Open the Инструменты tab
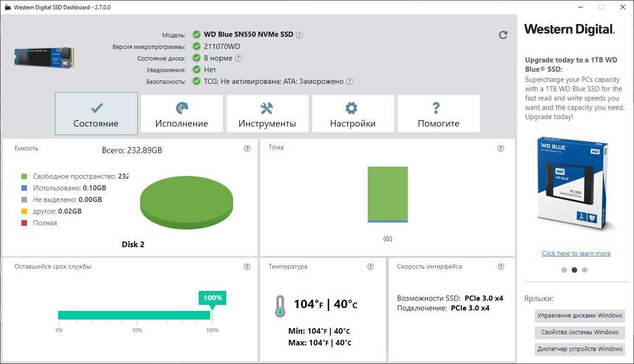634x364 pixels. click(x=267, y=114)
